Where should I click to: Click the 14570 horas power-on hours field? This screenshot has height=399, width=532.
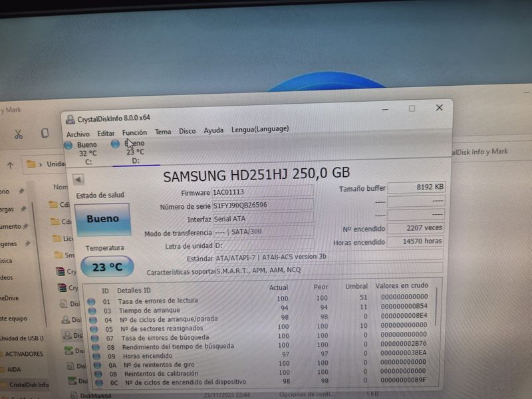click(x=415, y=241)
